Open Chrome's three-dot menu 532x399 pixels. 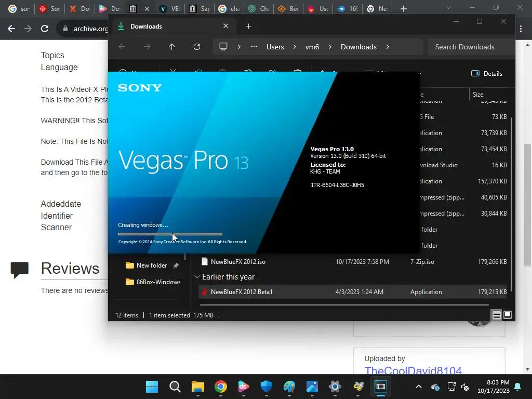tap(521, 29)
